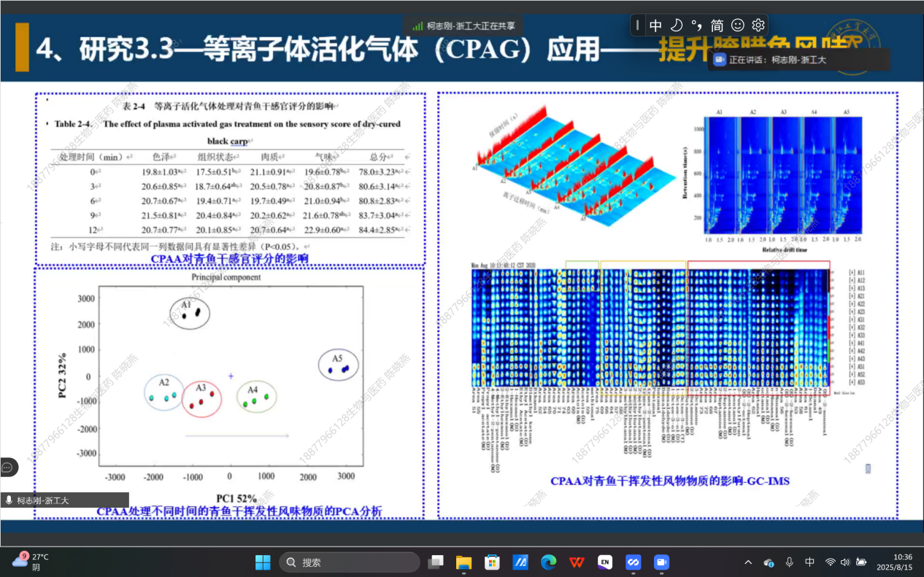The image size is (924, 577).
Task: Open Tencent Meeting from the taskbar
Action: click(633, 562)
